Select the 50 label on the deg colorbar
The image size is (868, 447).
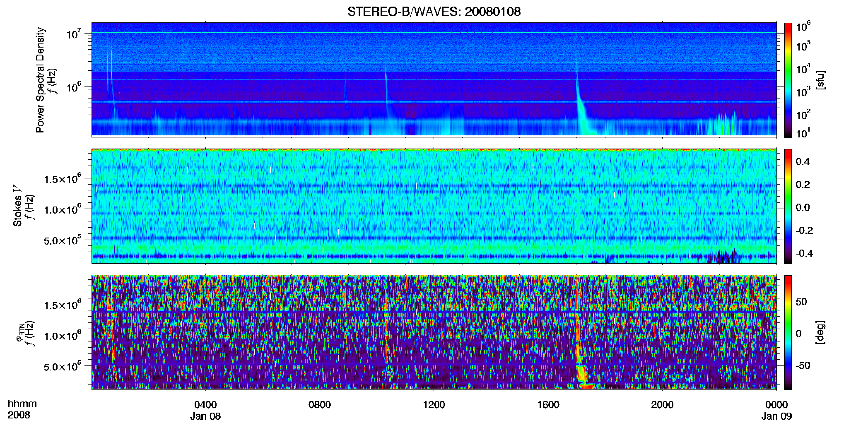[801, 302]
